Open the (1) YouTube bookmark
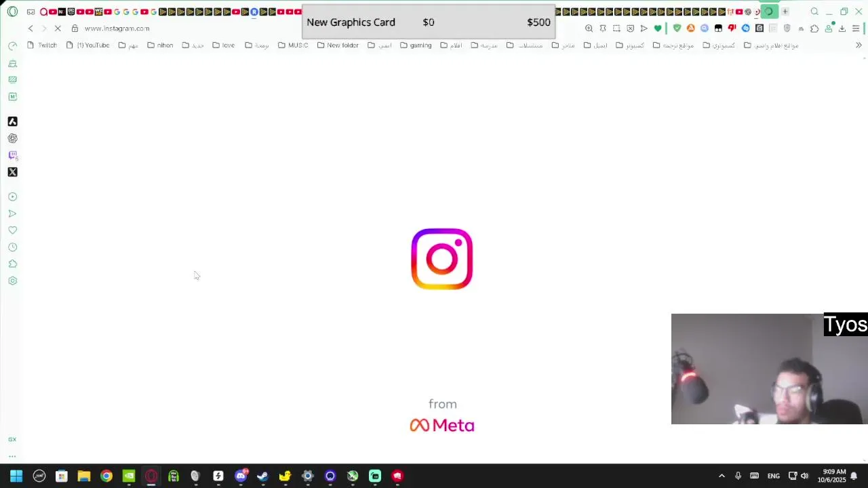Screen dimensions: 868x488 coord(88,45)
